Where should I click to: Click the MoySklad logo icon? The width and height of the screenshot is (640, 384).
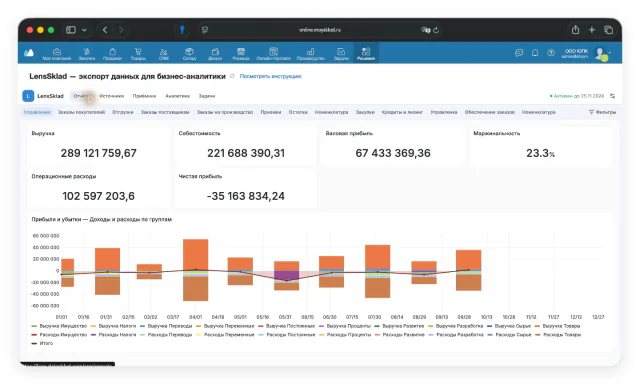29,53
